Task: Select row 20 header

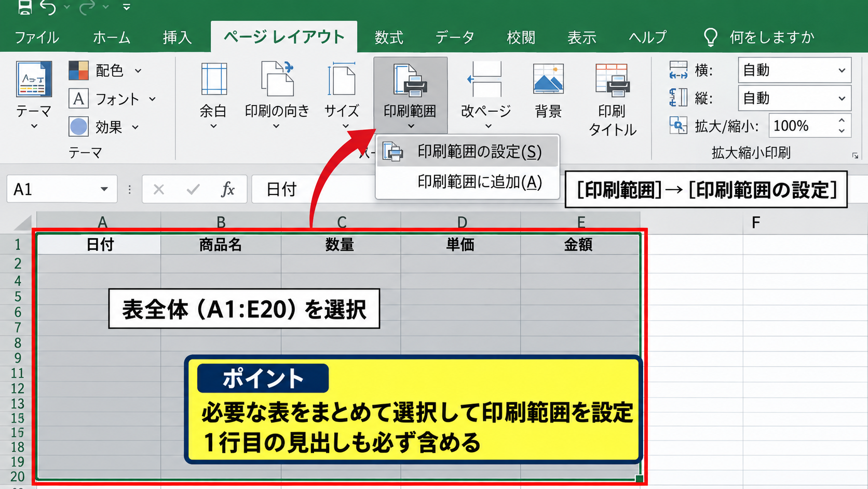Action: click(x=18, y=476)
